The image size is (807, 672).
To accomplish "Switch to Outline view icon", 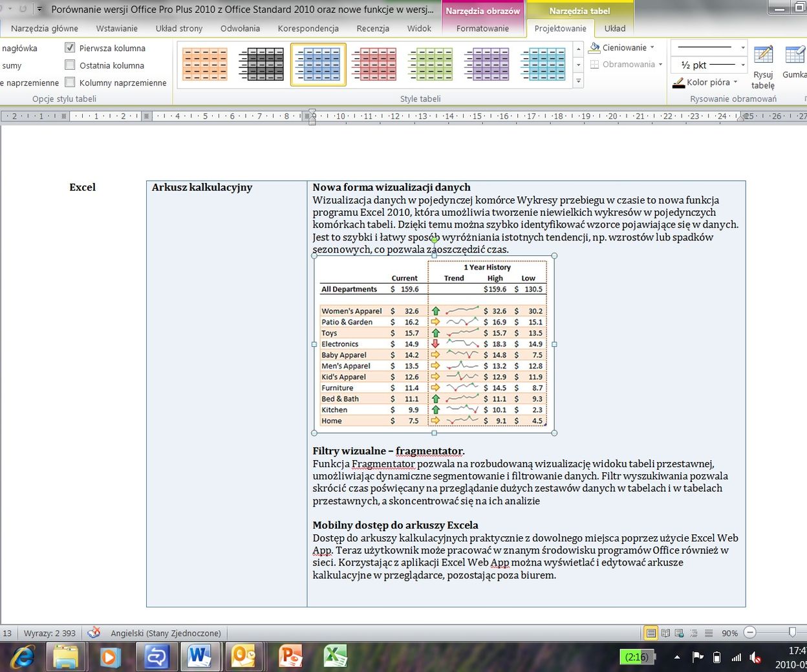I will point(694,633).
